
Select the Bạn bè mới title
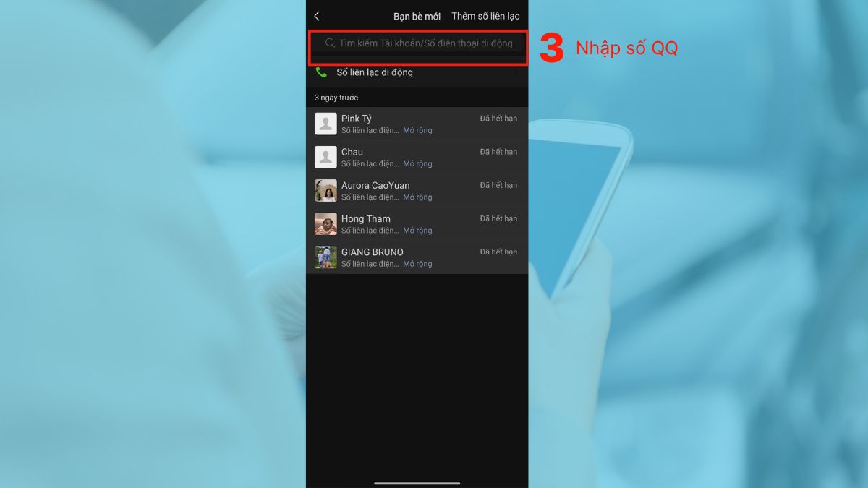417,16
